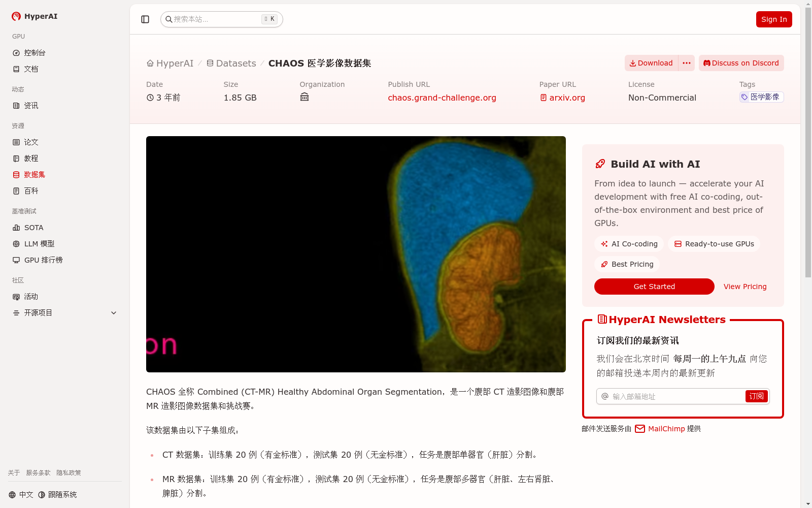This screenshot has width=812, height=508.
Task: Click the HyperAI logo in sidebar
Action: coord(35,16)
